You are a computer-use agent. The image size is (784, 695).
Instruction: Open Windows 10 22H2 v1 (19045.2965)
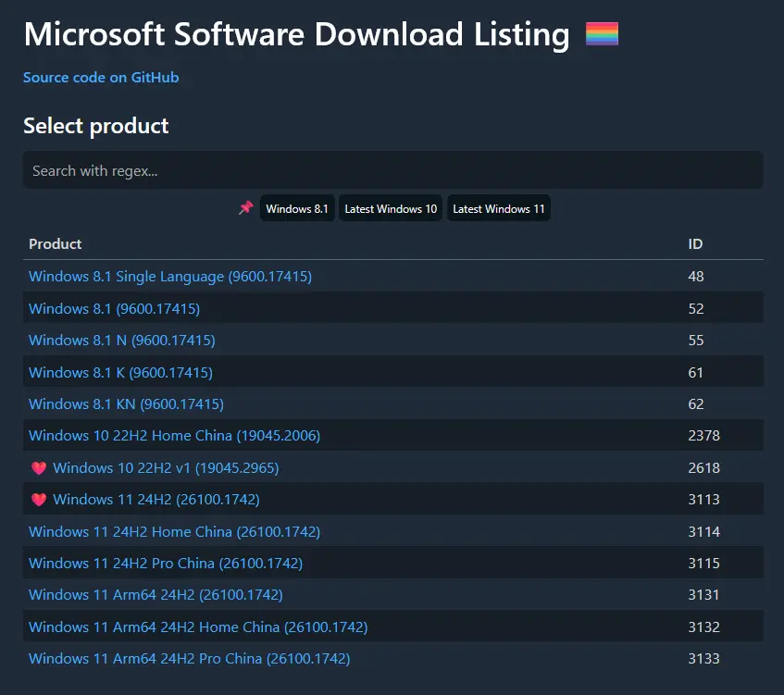(x=166, y=468)
